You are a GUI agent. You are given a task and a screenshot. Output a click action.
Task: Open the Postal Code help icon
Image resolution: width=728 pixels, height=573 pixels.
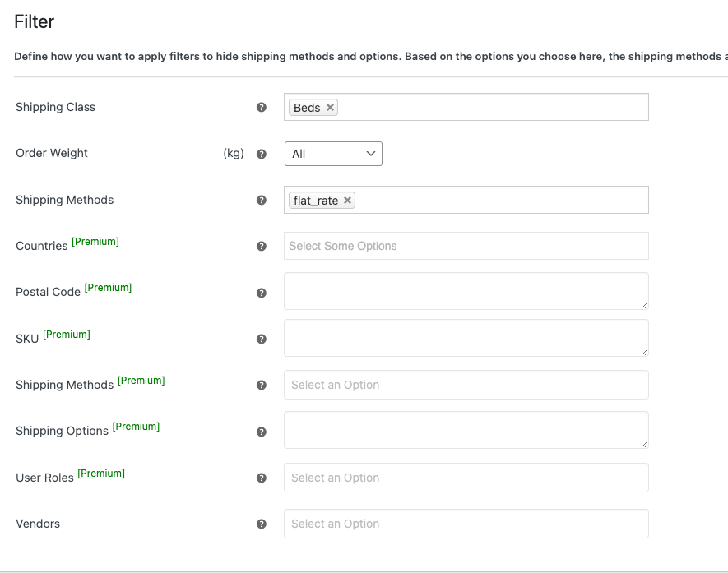[262, 293]
